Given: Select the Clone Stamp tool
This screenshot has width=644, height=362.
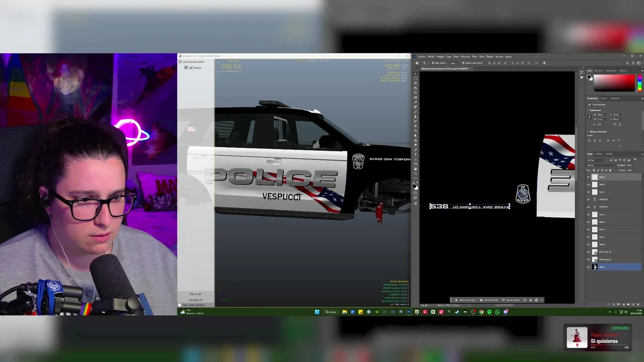Looking at the screenshot, I should (415, 116).
